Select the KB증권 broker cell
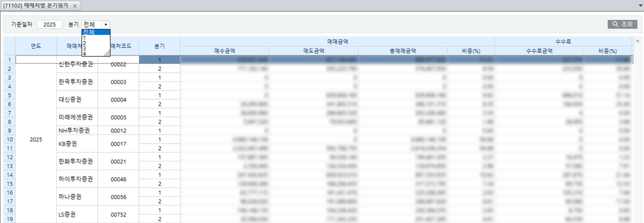 tap(77, 144)
